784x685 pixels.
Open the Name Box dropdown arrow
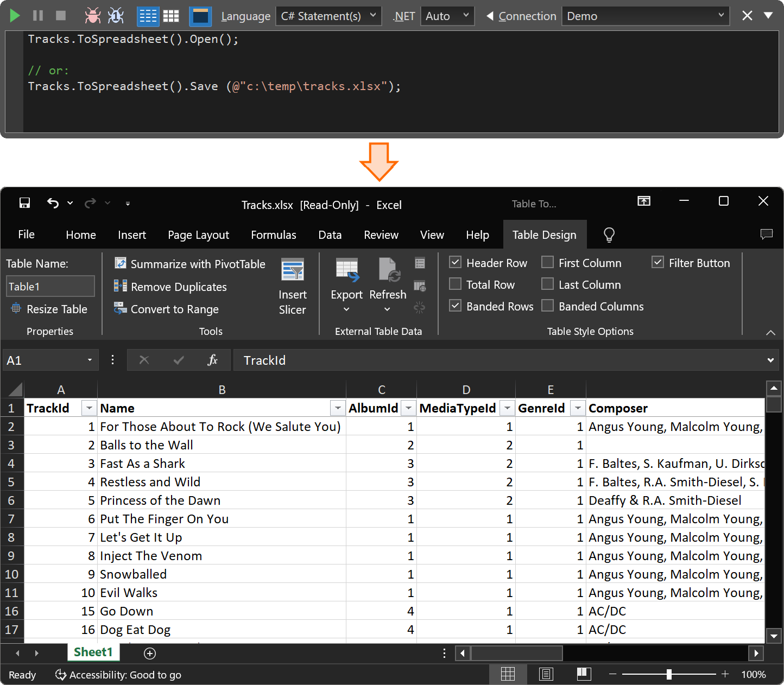(90, 360)
